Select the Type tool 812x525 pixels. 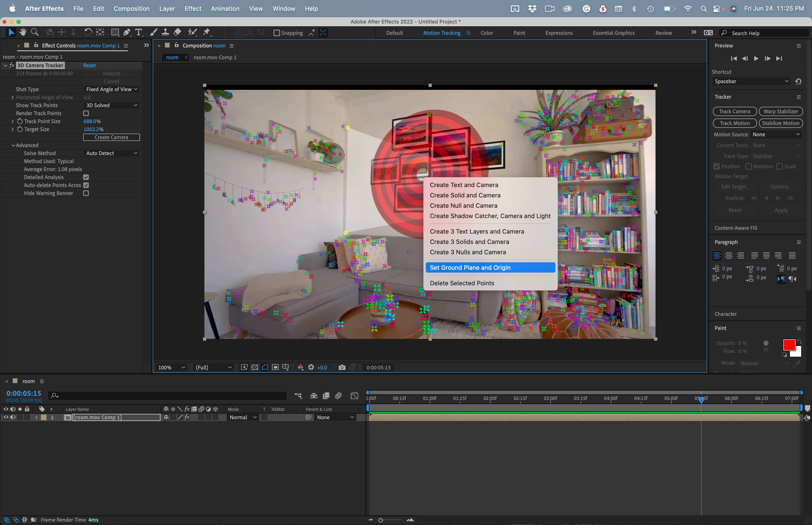pos(138,32)
